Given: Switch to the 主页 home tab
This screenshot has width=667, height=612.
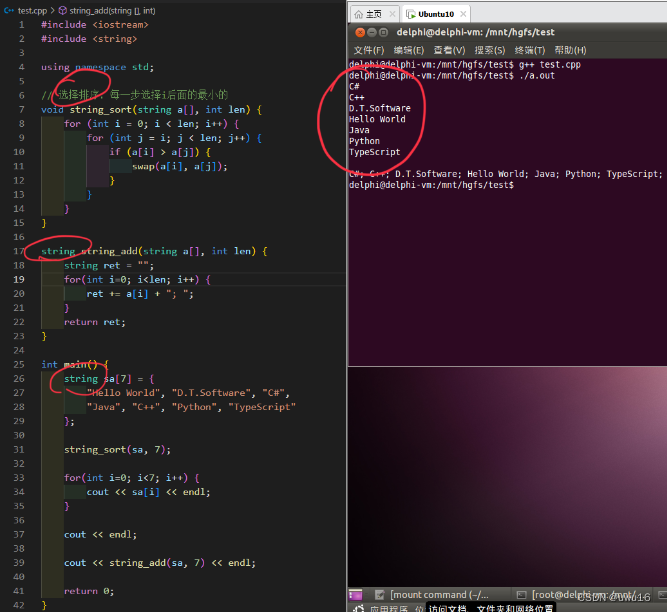Looking at the screenshot, I should tap(368, 14).
